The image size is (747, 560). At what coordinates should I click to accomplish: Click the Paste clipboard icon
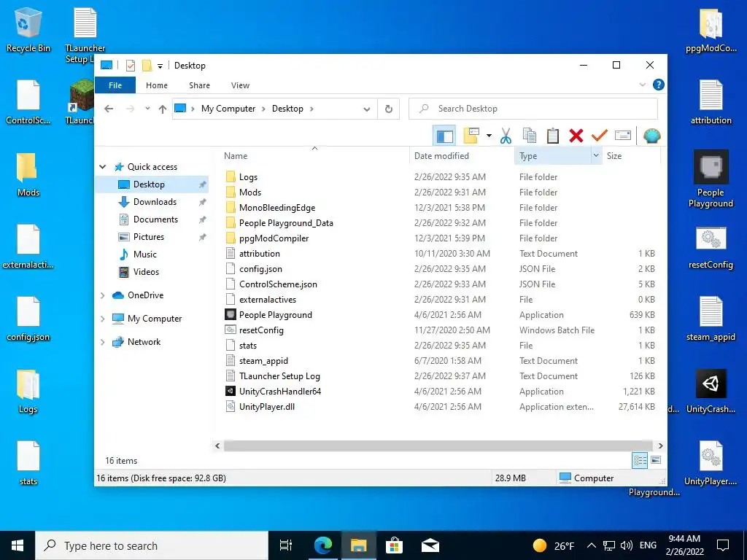pos(553,136)
